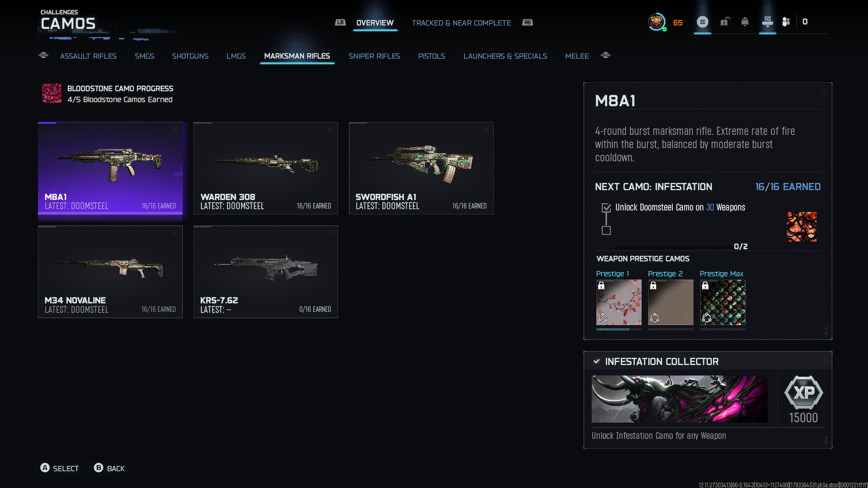
Task: Click the Prestige 2 lock icon
Action: point(653,286)
